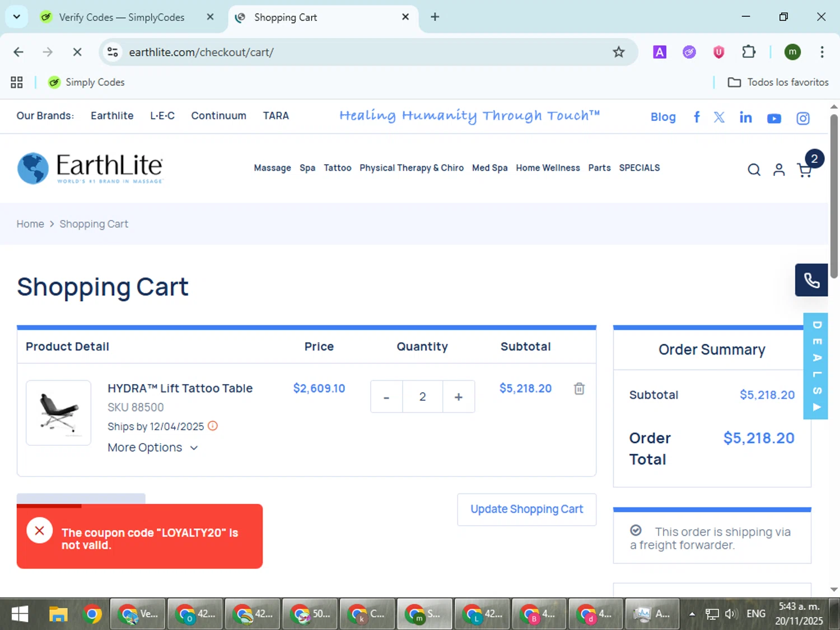Image resolution: width=840 pixels, height=630 pixels.
Task: Click the phone call floating button
Action: click(811, 280)
